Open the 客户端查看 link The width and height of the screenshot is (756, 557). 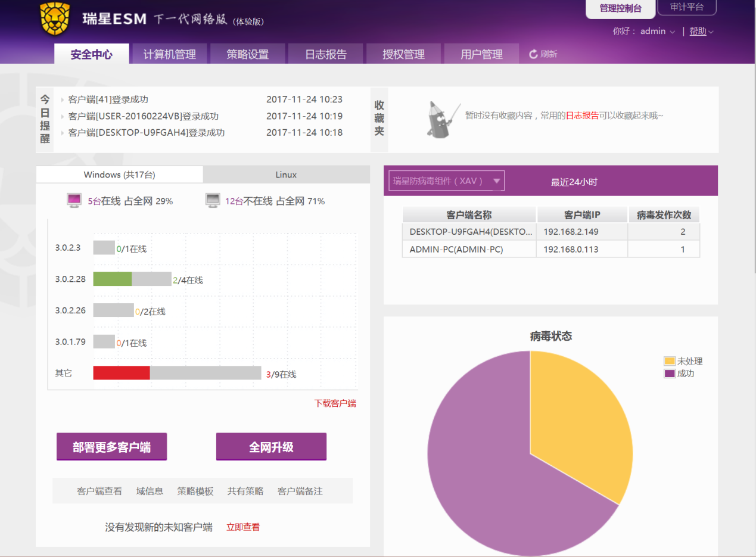pos(99,491)
